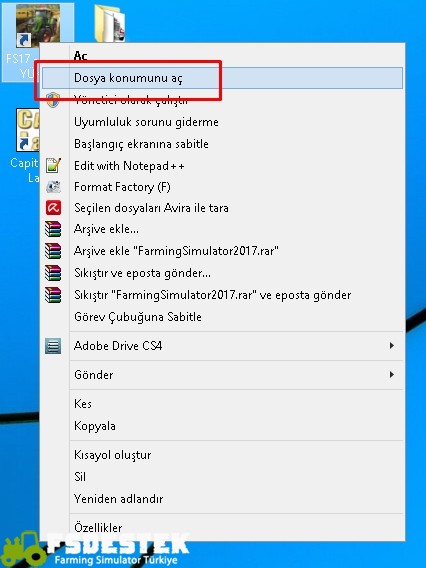Click the FS17 desktop shortcut icon

click(x=38, y=25)
